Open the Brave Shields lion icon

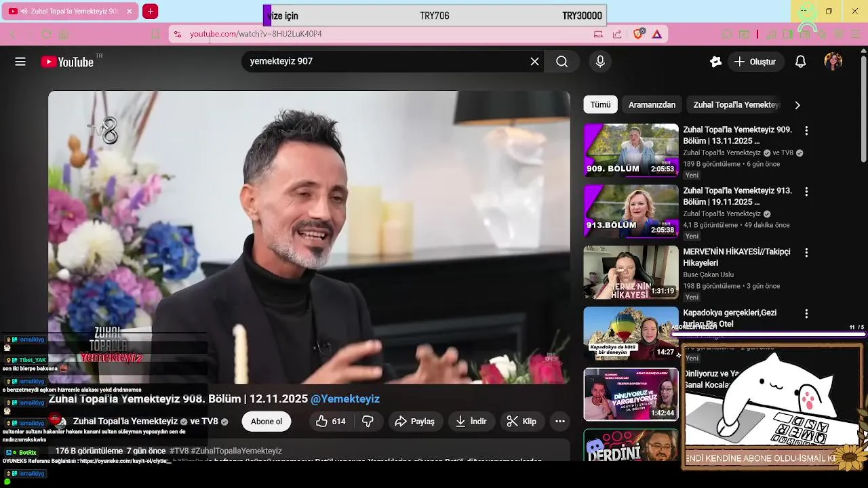pos(639,34)
